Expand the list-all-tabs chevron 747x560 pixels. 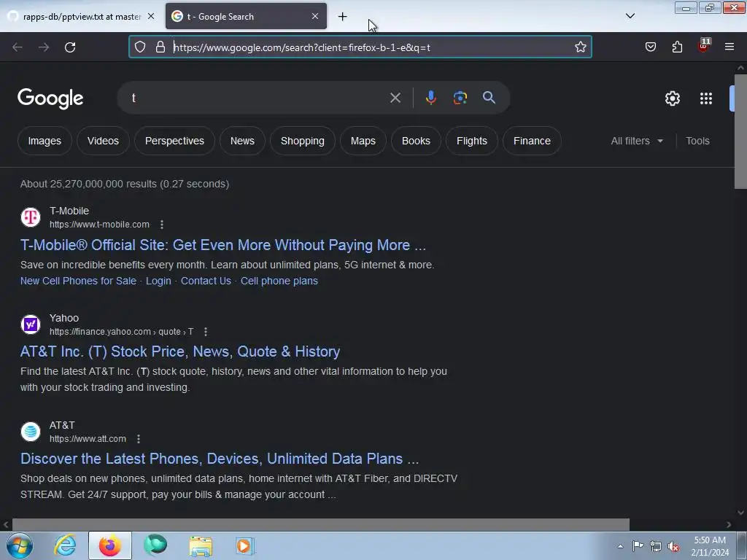tap(630, 16)
